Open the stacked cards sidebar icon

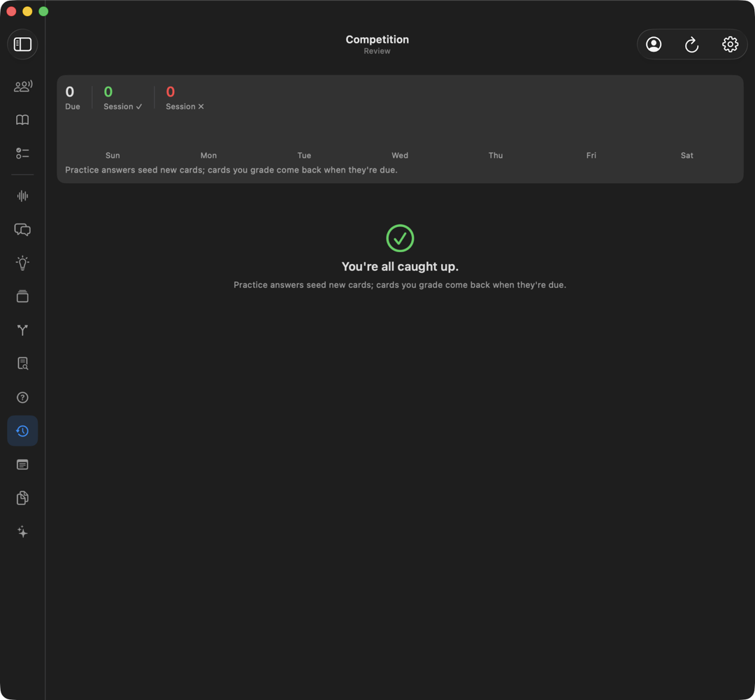click(22, 296)
